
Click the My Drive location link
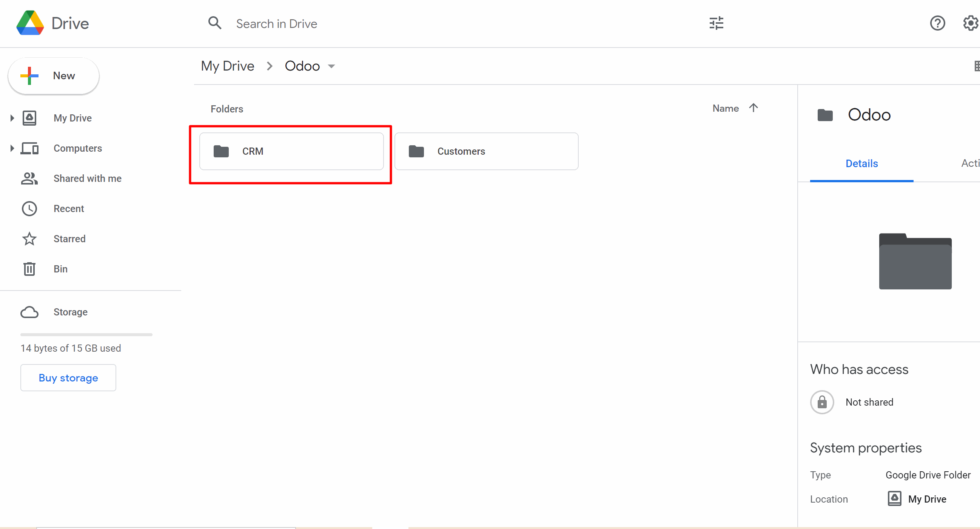tap(927, 499)
